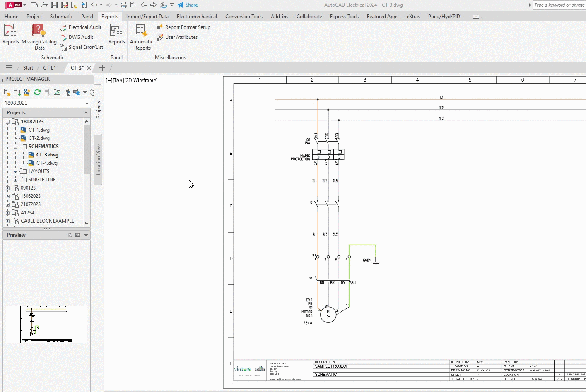The width and height of the screenshot is (586, 392).
Task: Open the Preview panel options dropdown
Action: 86,235
